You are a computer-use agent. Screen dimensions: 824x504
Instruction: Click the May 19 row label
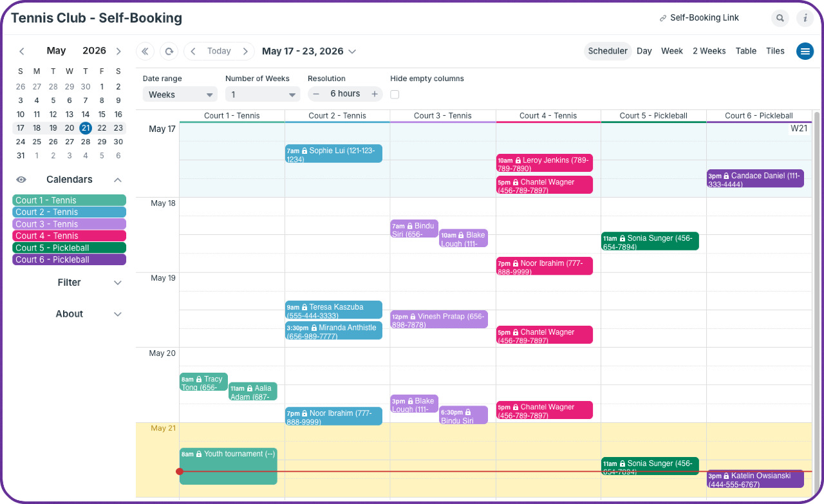click(163, 279)
